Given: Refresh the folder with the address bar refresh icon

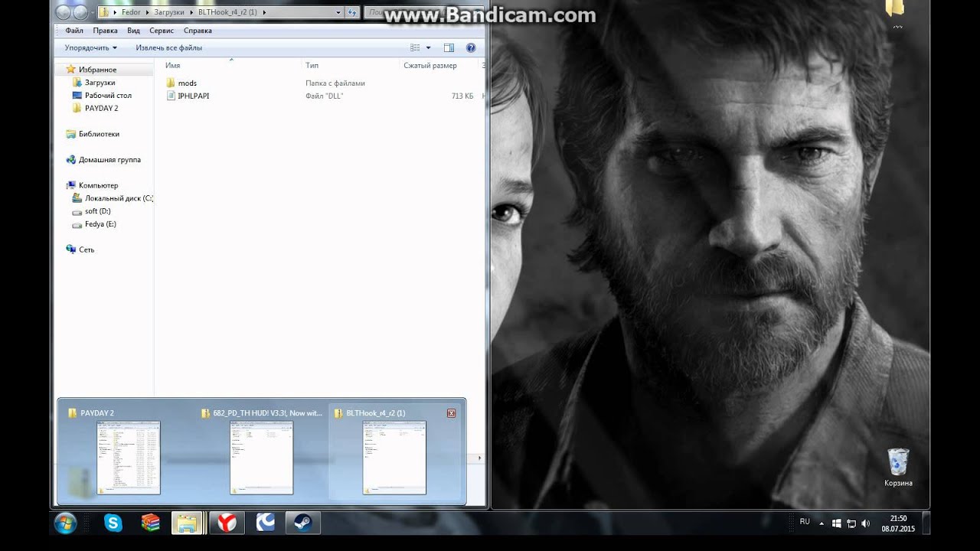Looking at the screenshot, I should pyautogui.click(x=352, y=12).
